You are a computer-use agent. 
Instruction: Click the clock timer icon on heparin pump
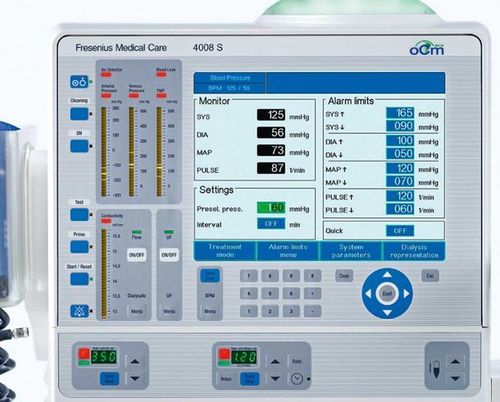point(297,379)
